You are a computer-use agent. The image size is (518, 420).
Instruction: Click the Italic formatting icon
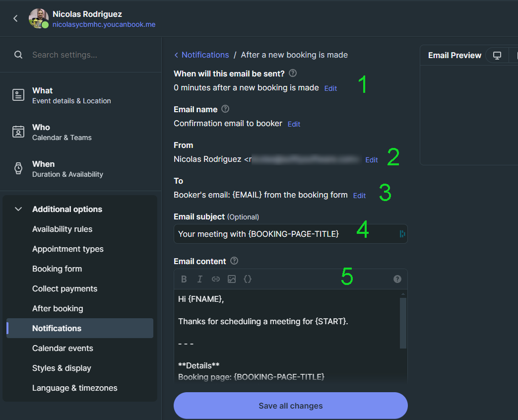(199, 279)
